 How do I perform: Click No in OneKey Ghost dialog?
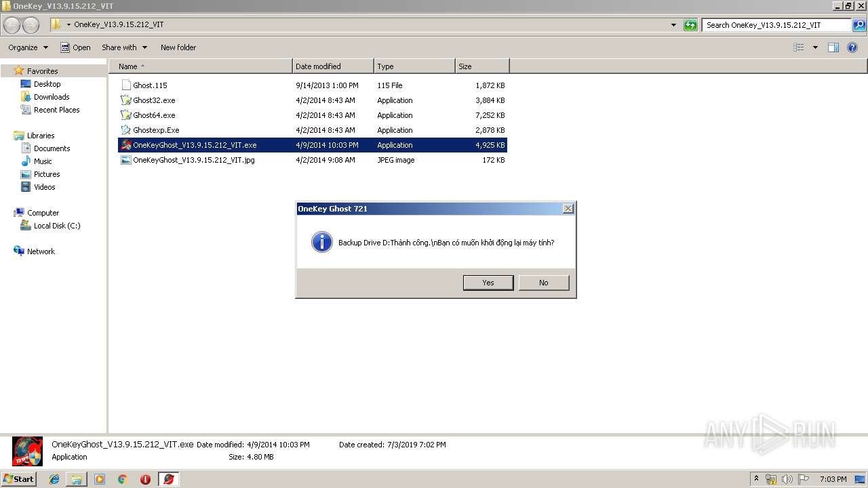[x=544, y=283]
